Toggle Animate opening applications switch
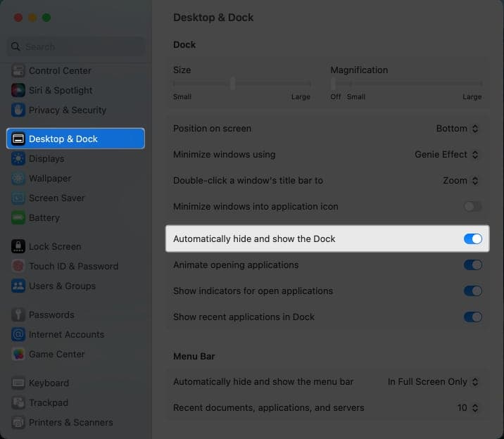504x439 pixels. coord(472,265)
